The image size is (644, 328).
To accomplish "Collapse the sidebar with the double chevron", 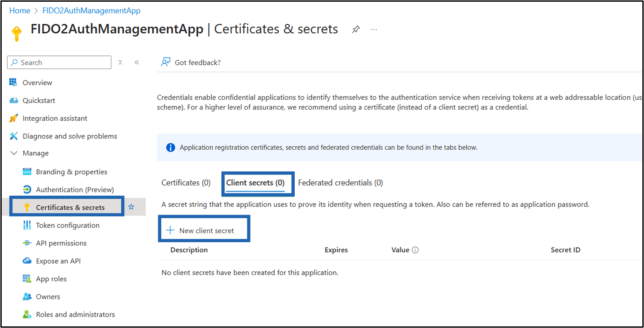I will [137, 62].
